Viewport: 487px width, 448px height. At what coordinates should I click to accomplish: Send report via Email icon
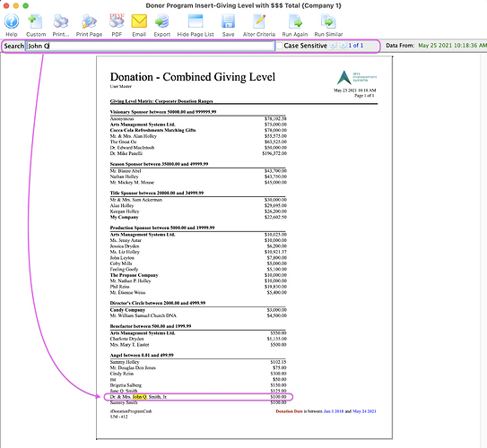pos(139,22)
